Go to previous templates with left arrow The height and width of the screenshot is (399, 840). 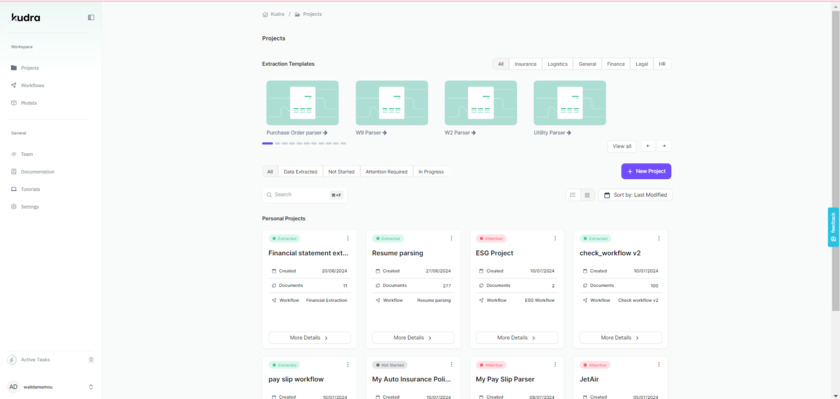coord(648,146)
